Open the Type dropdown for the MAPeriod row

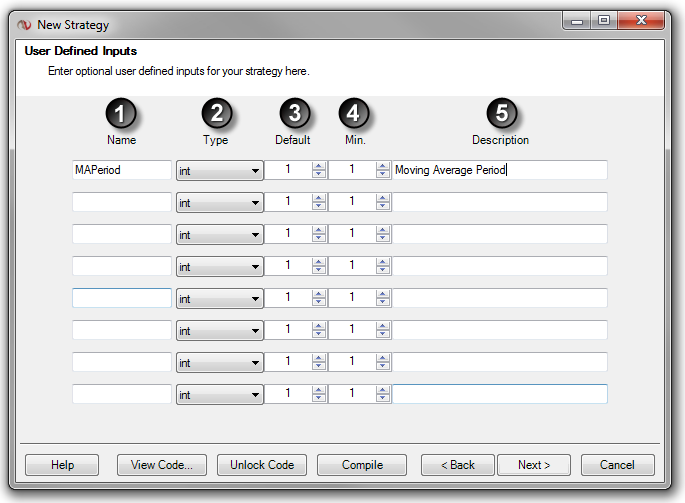(220, 170)
